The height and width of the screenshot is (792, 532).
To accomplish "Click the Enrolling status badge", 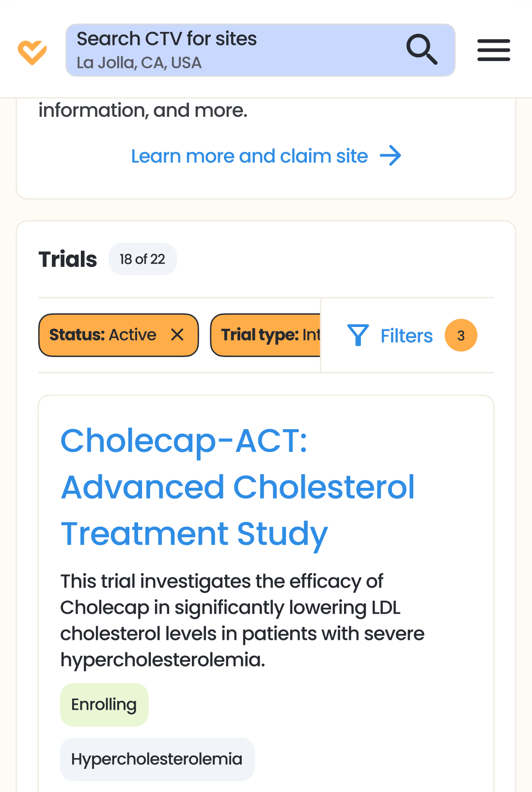I will pyautogui.click(x=104, y=704).
